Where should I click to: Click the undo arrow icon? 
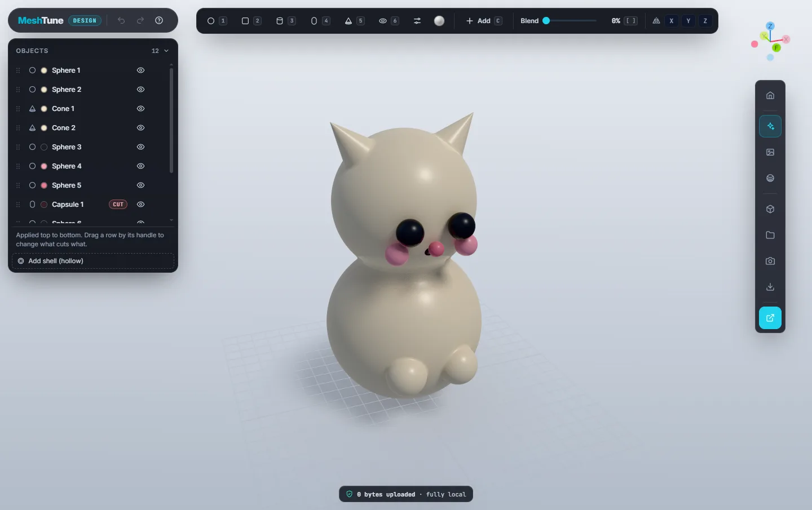(x=121, y=20)
